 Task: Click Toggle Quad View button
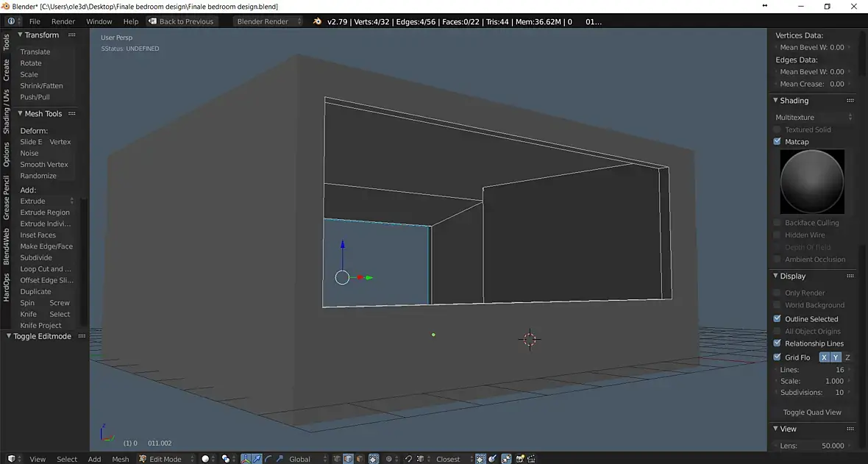pos(812,413)
